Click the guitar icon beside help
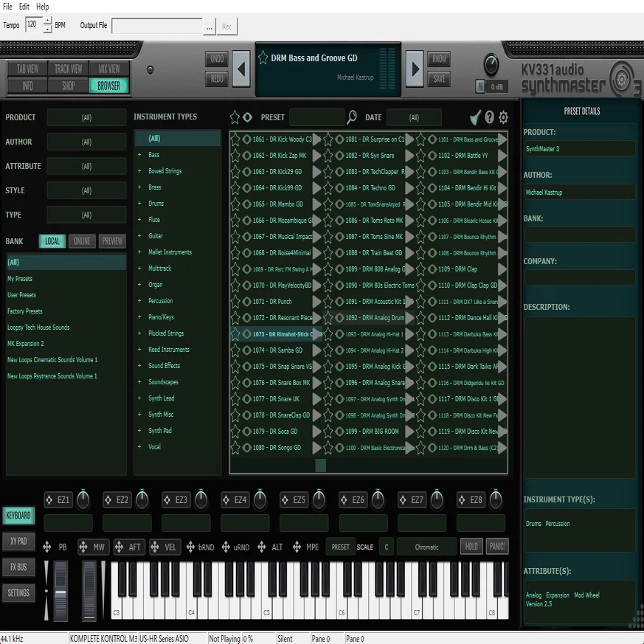The image size is (644, 644). point(475,117)
